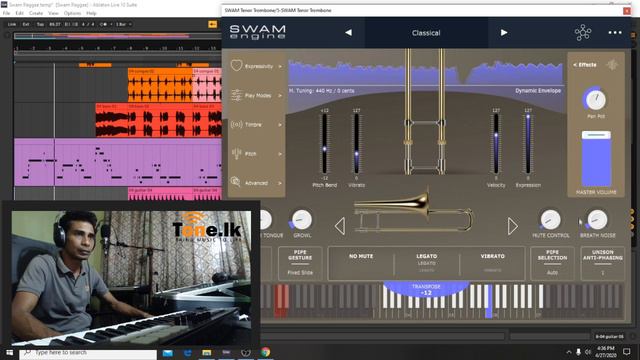Open the Windows Start menu
Viewport: 640px width, 360px height.
[x=9, y=352]
